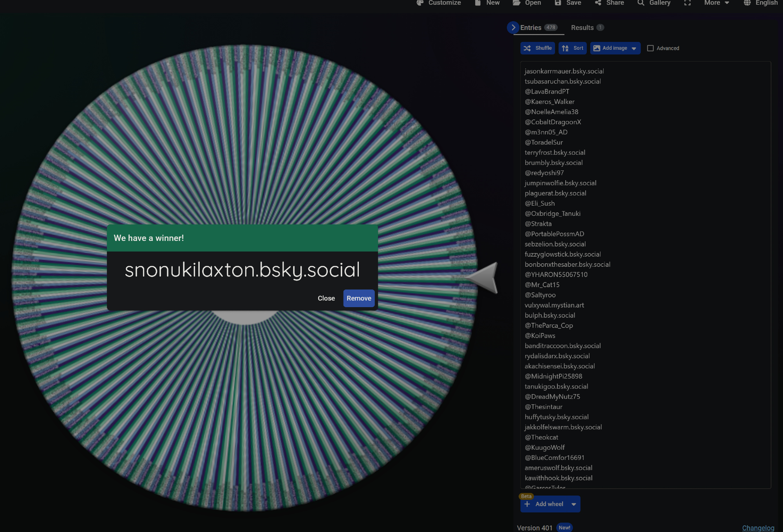Shuffle the wheel entries

pos(537,48)
